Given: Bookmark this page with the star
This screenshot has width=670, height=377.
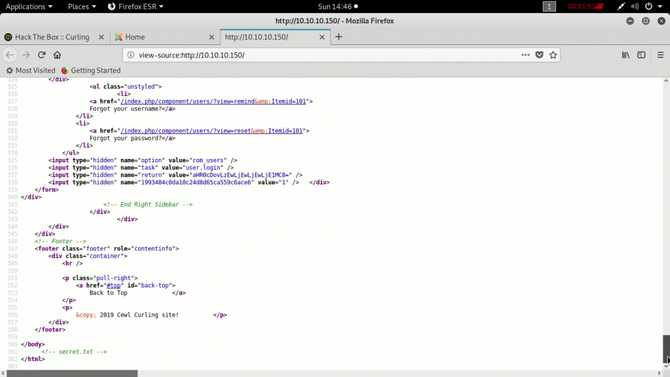Looking at the screenshot, I should [x=553, y=55].
